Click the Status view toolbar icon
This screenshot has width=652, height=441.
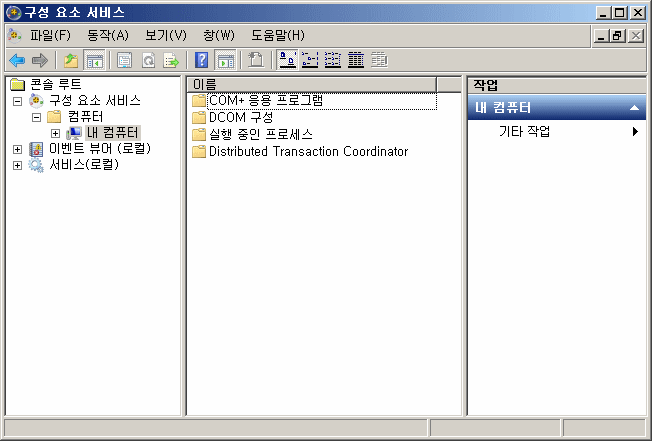pos(379,61)
